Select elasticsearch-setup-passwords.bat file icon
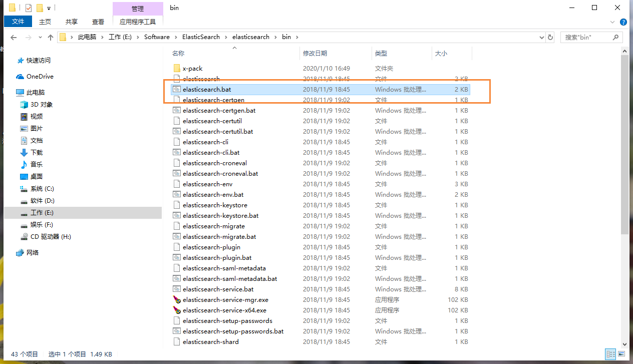Viewport: 633px width, 364px height. point(176,331)
